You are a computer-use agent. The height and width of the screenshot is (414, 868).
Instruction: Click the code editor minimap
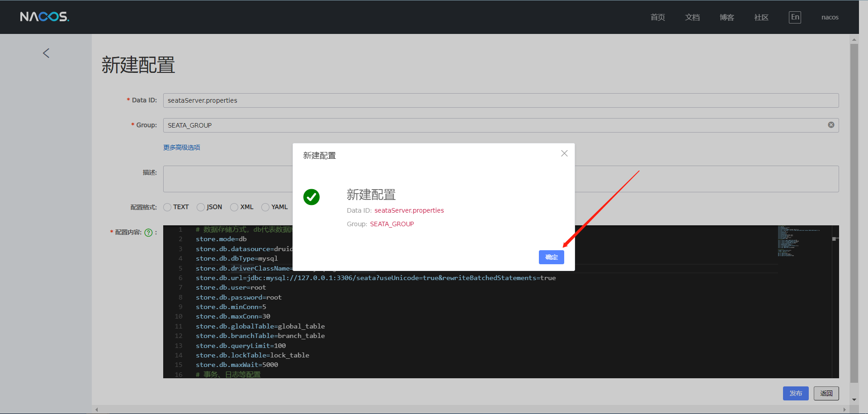pos(805,302)
